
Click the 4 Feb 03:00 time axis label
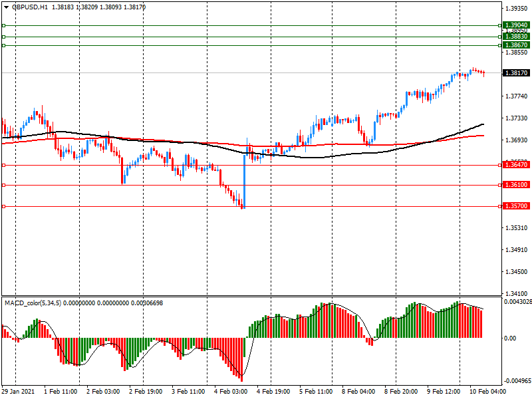click(x=229, y=392)
